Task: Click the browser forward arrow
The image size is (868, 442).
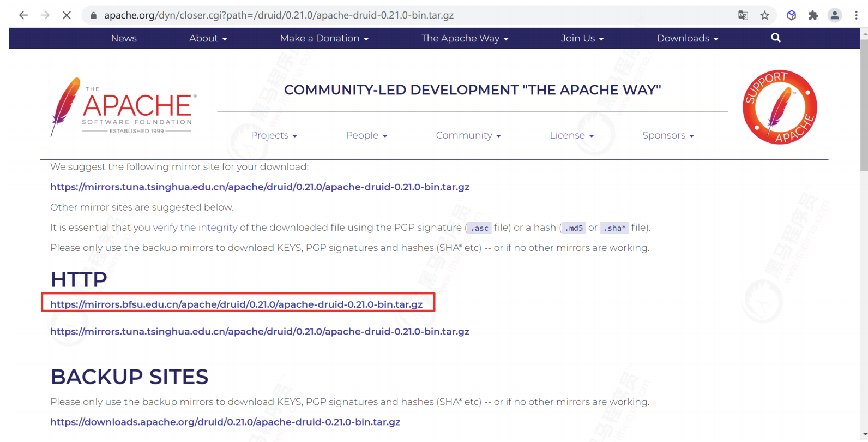Action: [45, 15]
